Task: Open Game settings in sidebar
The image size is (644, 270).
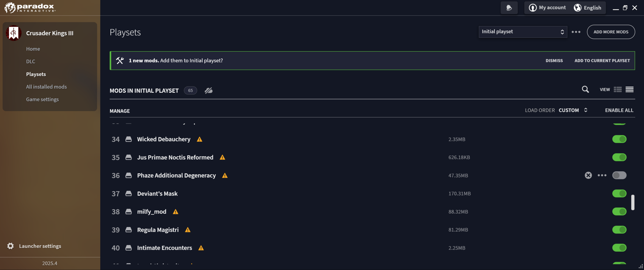Action: click(42, 99)
